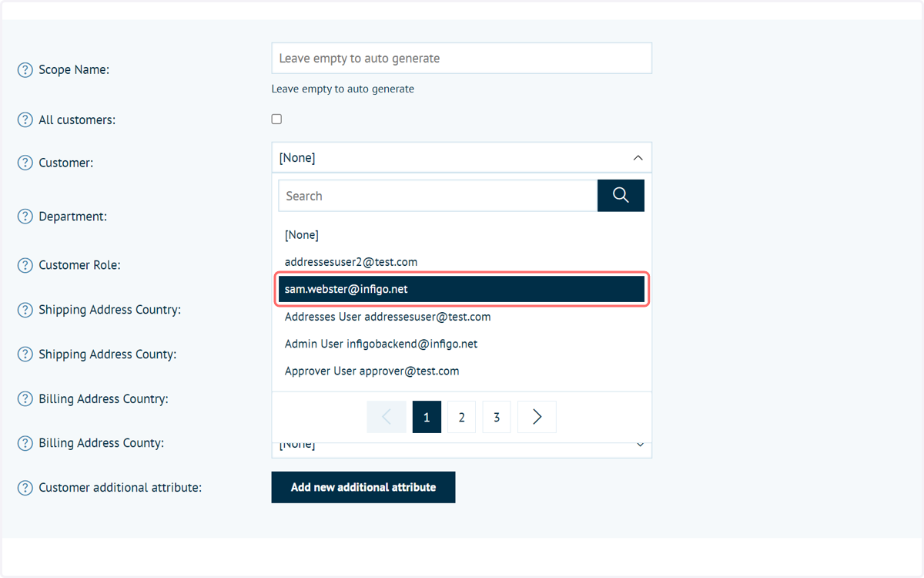Click the magnifier search button

click(621, 196)
